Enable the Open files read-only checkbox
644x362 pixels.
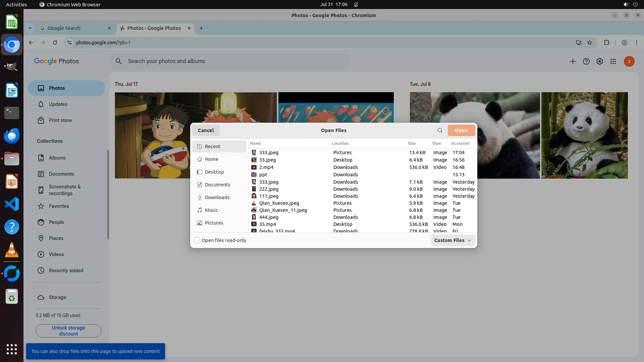click(197, 240)
